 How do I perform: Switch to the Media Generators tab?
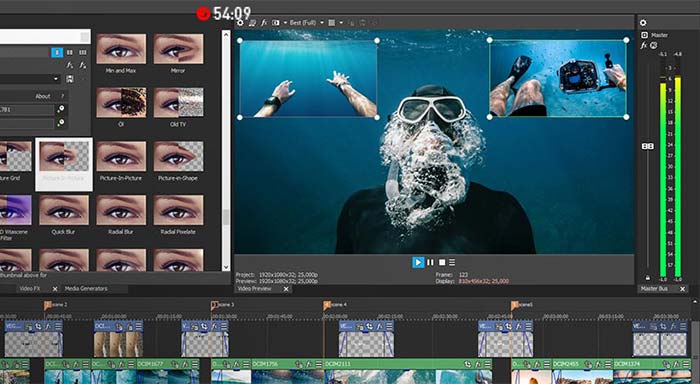tap(86, 289)
